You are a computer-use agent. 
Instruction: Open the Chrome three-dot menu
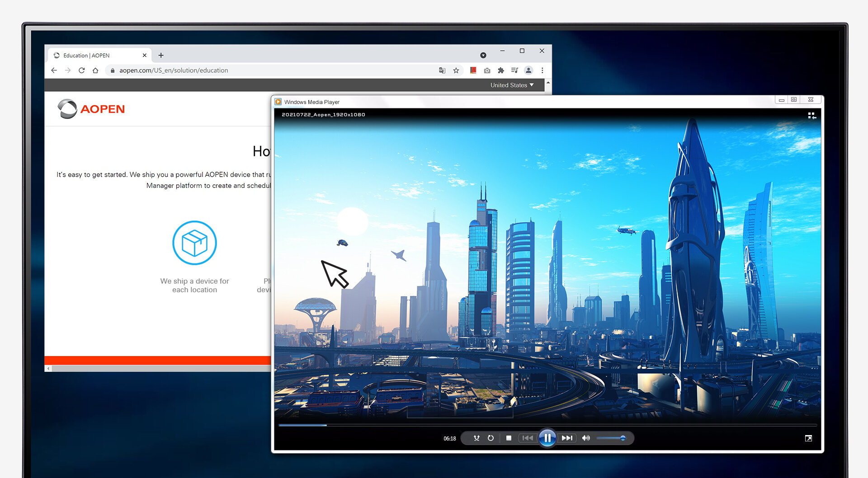click(x=542, y=70)
